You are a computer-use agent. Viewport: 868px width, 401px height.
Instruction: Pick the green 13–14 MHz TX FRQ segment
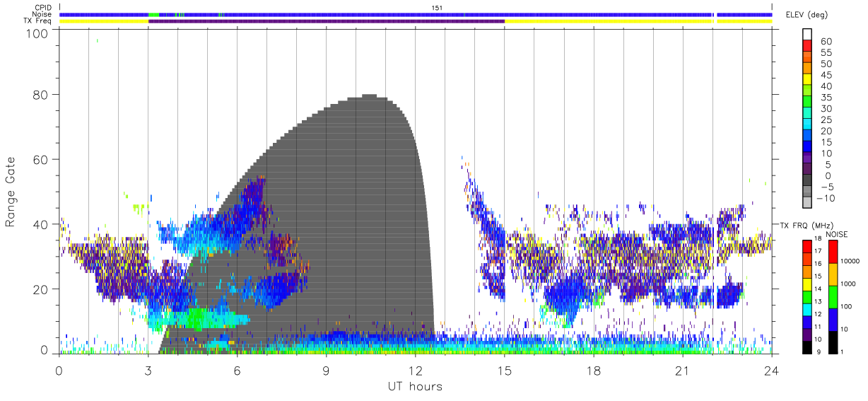pyautogui.click(x=807, y=296)
